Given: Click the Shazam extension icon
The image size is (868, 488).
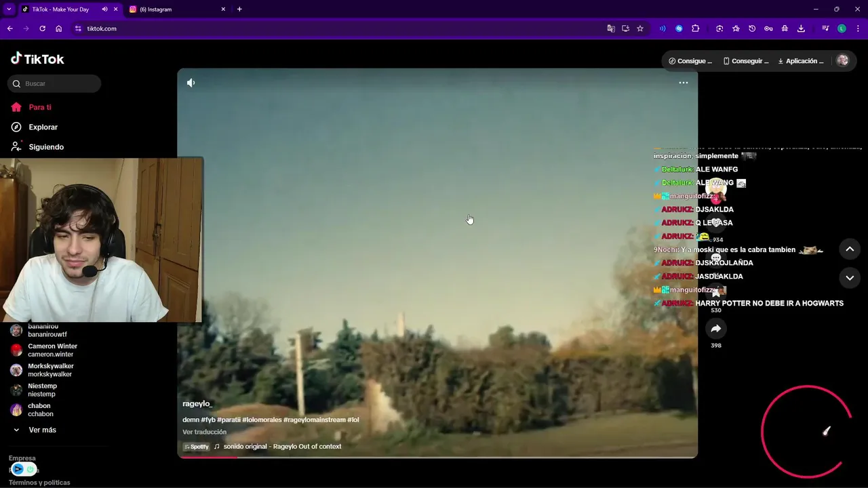Looking at the screenshot, I should (x=679, y=28).
